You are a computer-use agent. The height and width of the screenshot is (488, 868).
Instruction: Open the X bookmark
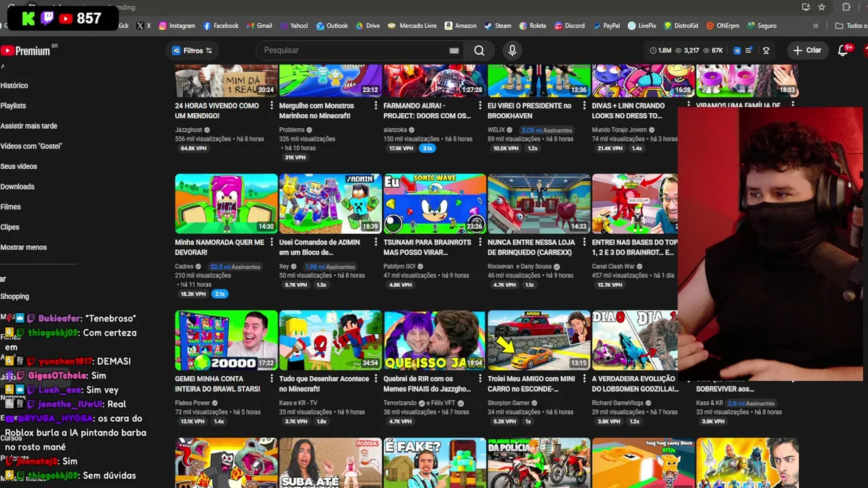pyautogui.click(x=143, y=26)
